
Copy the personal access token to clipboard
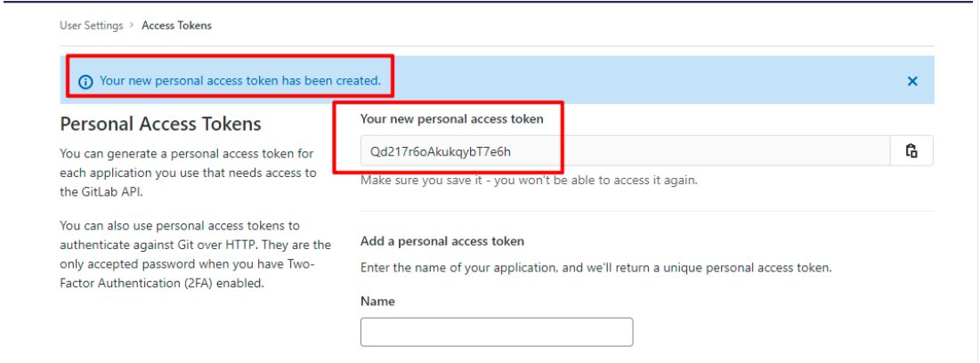(x=911, y=151)
